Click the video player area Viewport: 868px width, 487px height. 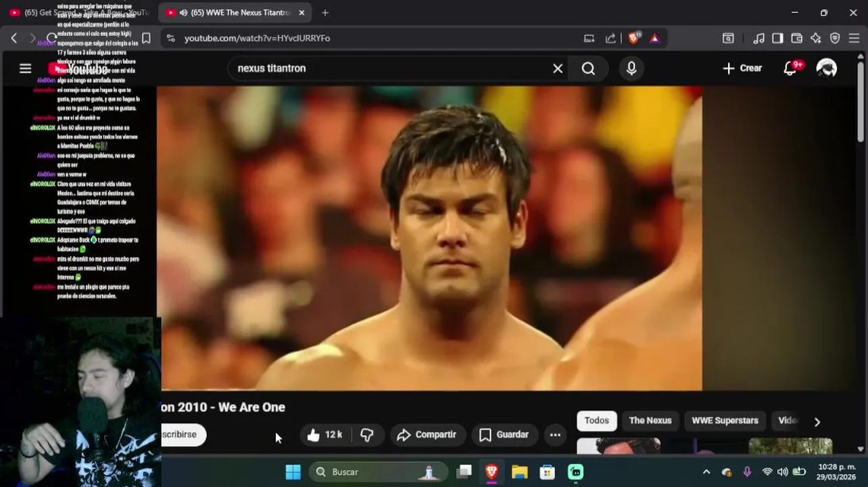click(x=429, y=238)
